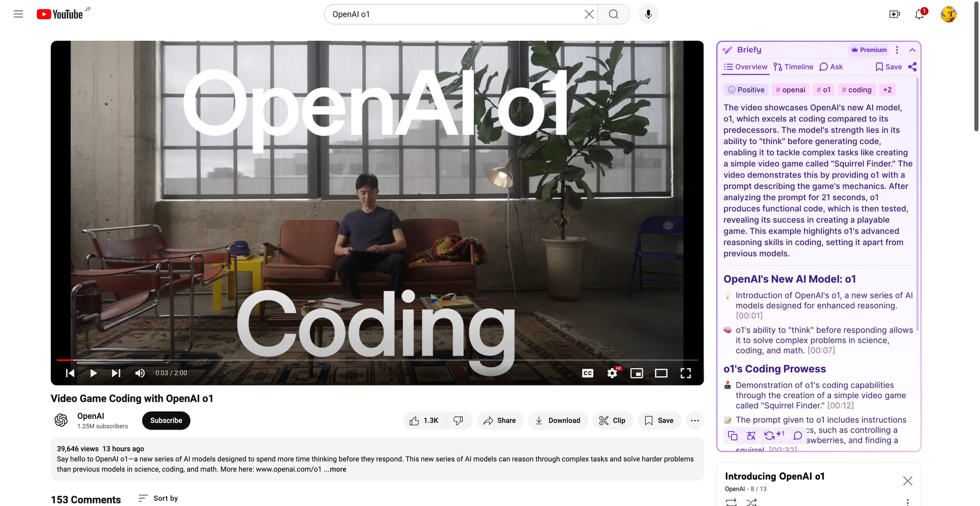Click the Briefy Premium badge
This screenshot has height=506, width=980.
[x=869, y=49]
